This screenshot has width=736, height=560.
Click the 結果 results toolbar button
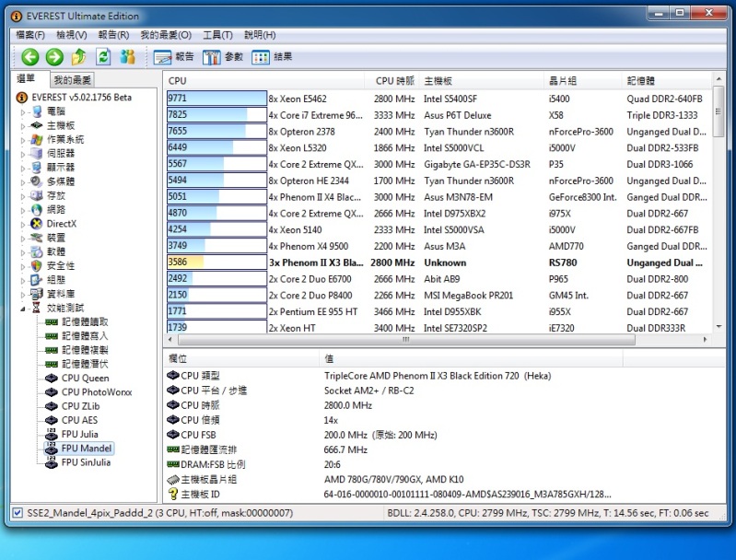[x=272, y=57]
